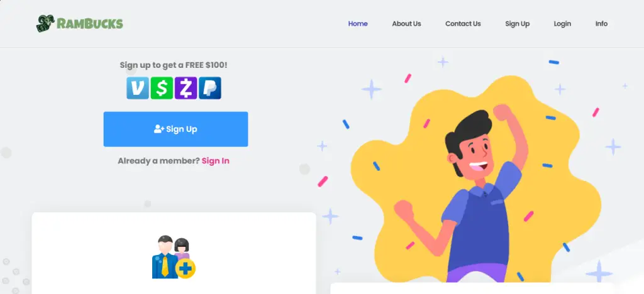Open the Login nav link
The height and width of the screenshot is (294, 644).
point(562,24)
